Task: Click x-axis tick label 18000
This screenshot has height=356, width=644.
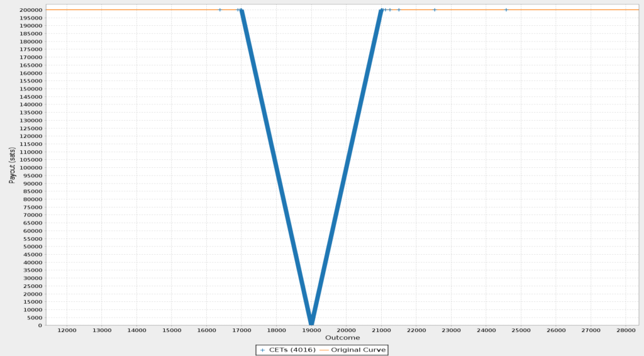Action: coord(277,330)
